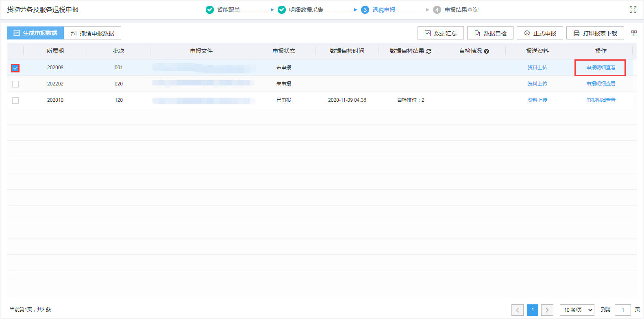644x319 pixels.
Task: Click 生成申报数据 button
Action: [x=35, y=33]
